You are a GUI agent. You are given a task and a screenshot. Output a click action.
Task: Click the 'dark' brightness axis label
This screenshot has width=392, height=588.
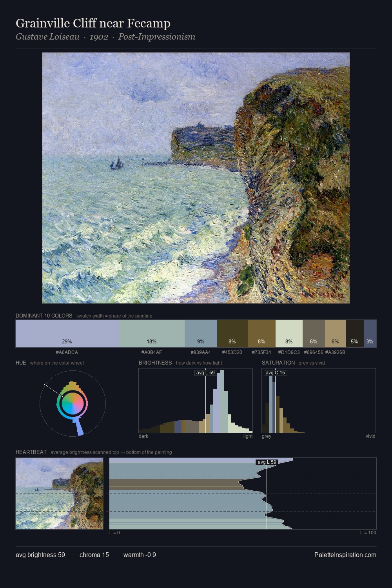tap(143, 436)
